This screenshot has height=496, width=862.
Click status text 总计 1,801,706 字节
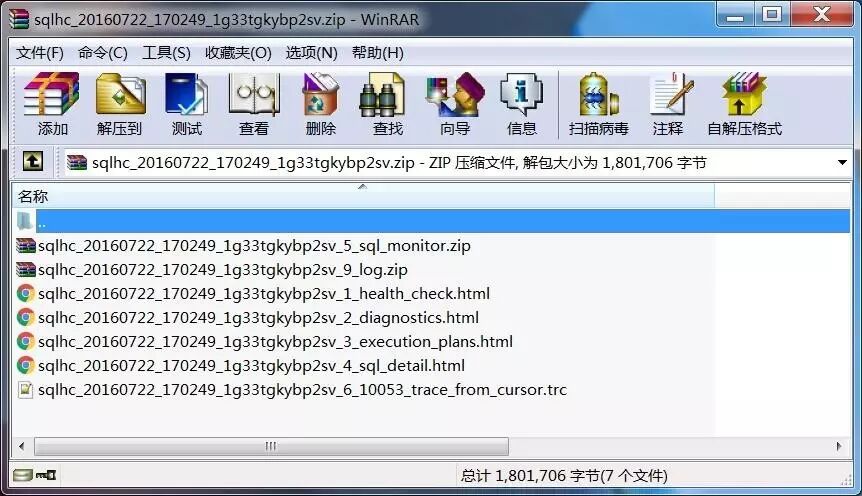[564, 475]
